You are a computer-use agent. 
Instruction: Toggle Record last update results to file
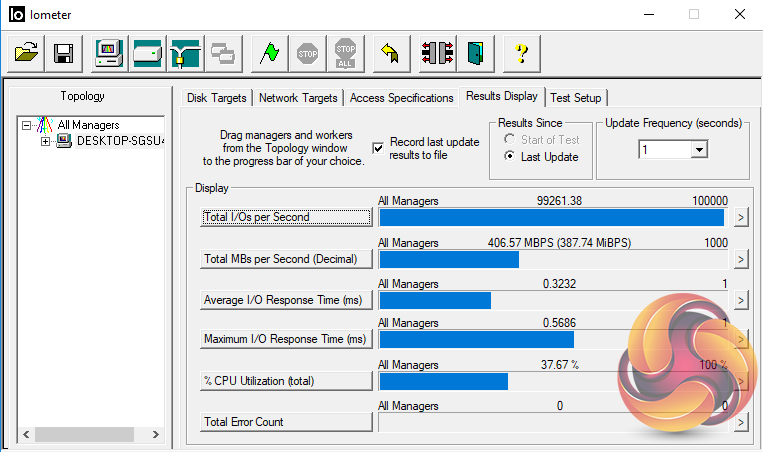click(378, 148)
